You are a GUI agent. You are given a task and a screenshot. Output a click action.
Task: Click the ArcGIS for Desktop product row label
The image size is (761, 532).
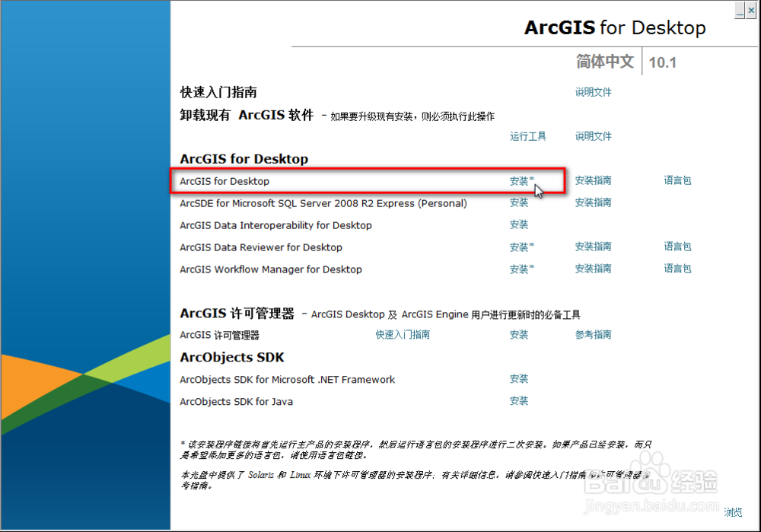[x=224, y=181]
